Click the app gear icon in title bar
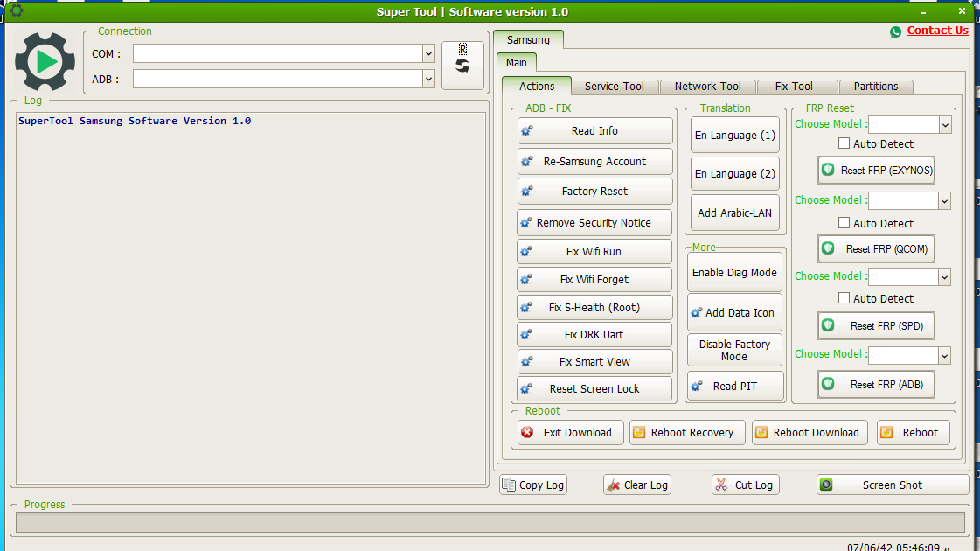Screen dimensions: 980x551 (x=17, y=10)
